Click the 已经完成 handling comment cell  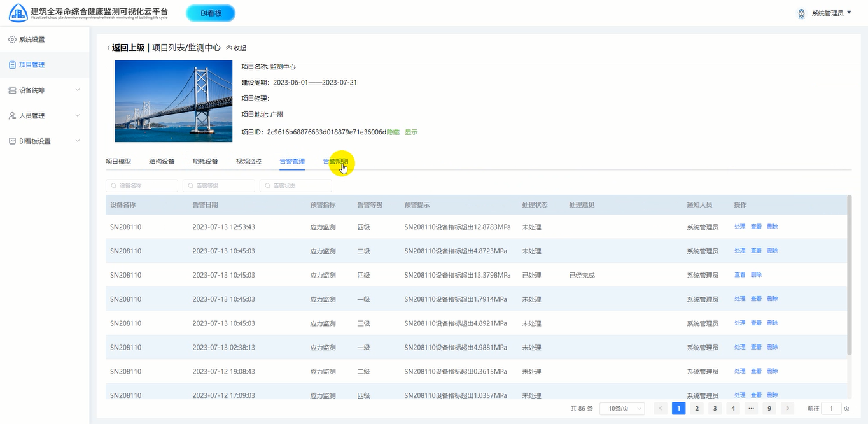[582, 276]
